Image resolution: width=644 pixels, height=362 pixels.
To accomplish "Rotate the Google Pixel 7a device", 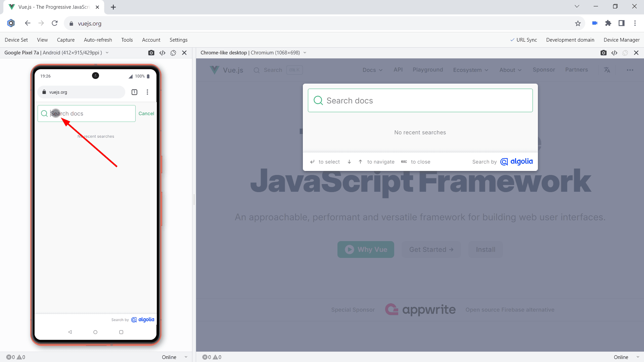I will pyautogui.click(x=173, y=53).
